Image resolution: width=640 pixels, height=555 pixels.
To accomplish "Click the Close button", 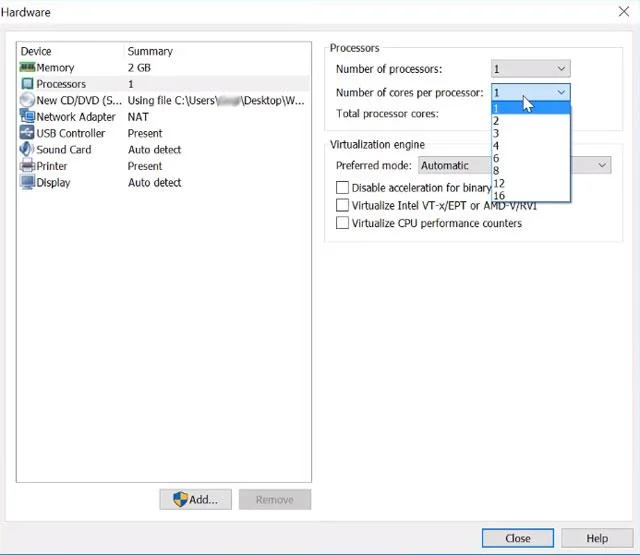I will [518, 538].
